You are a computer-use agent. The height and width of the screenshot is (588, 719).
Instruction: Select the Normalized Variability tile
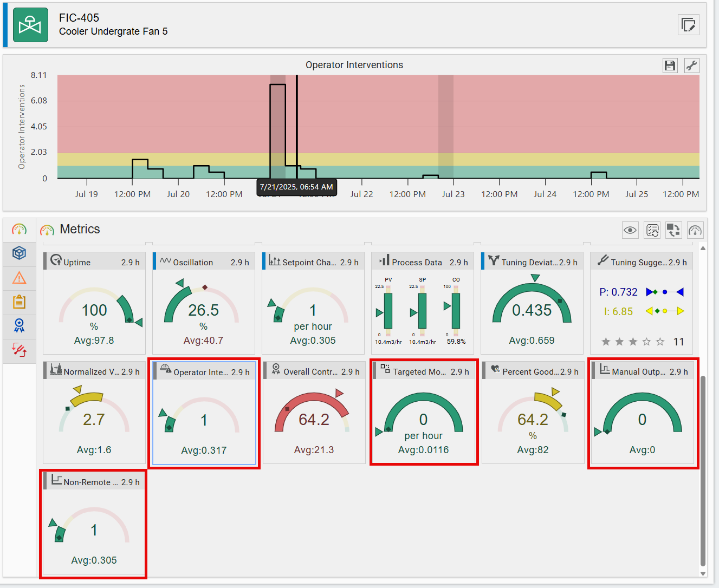coord(94,413)
